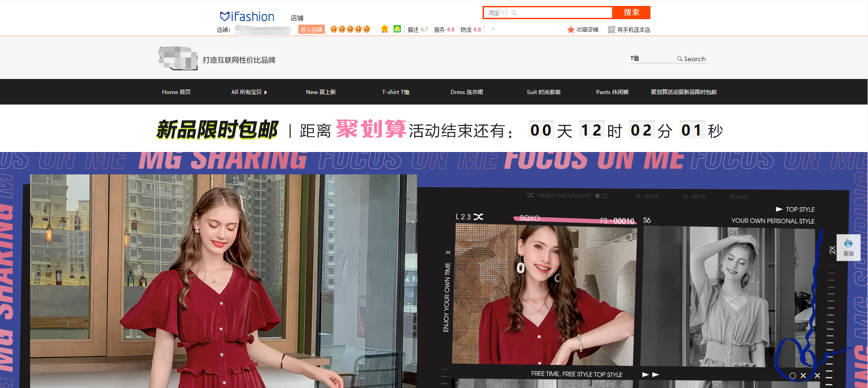Open the Dress 连衣裙 menu item
The image size is (868, 388).
[467, 92]
